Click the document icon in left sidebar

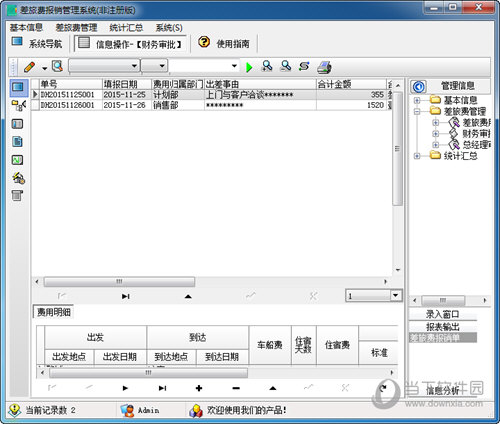[x=17, y=142]
